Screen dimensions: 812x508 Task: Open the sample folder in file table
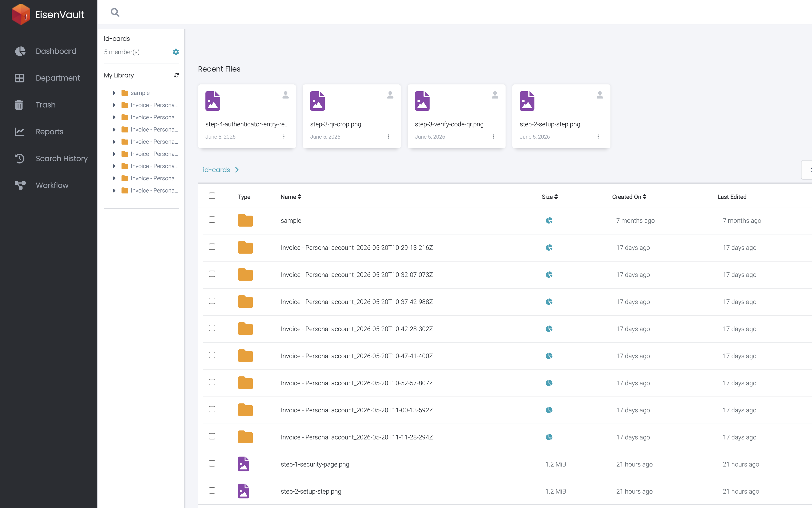click(291, 221)
